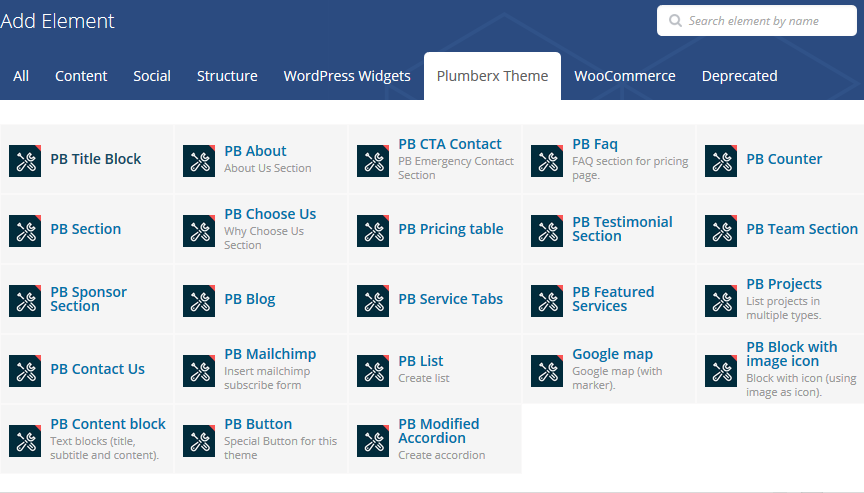Select the Deprecated tab
Image resolution: width=864 pixels, height=493 pixels.
point(739,76)
